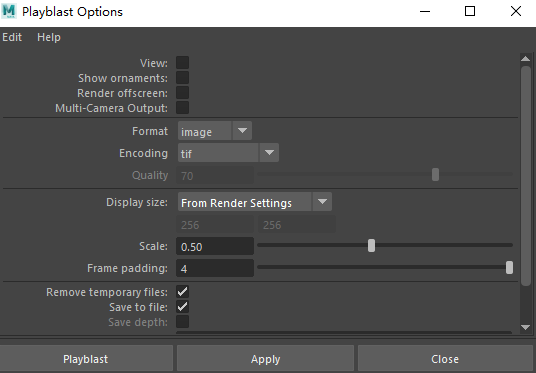Uncheck Remove temporary files
536x373 pixels.
coord(183,292)
